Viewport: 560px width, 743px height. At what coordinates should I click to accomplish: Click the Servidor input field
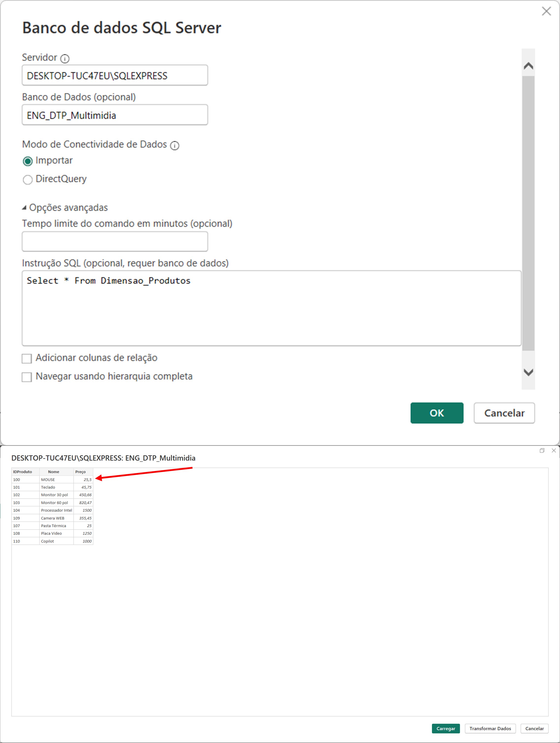coord(115,75)
